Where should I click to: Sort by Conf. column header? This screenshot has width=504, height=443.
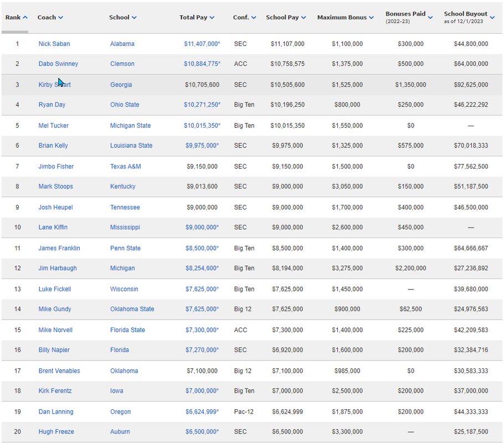point(245,17)
